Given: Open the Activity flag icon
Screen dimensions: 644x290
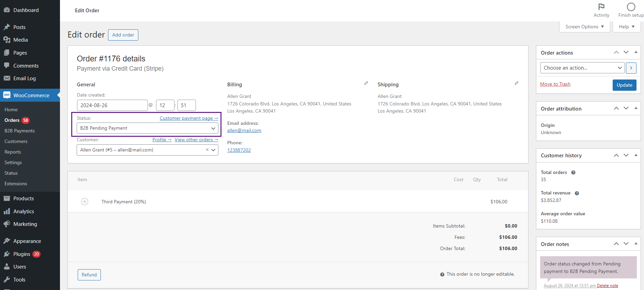Looking at the screenshot, I should (601, 6).
